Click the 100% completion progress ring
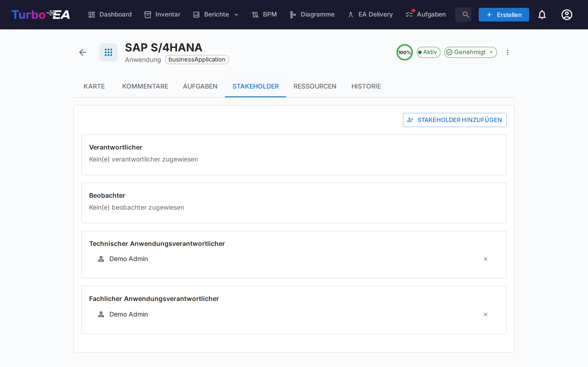Viewport: 588px width, 367px height. [404, 52]
